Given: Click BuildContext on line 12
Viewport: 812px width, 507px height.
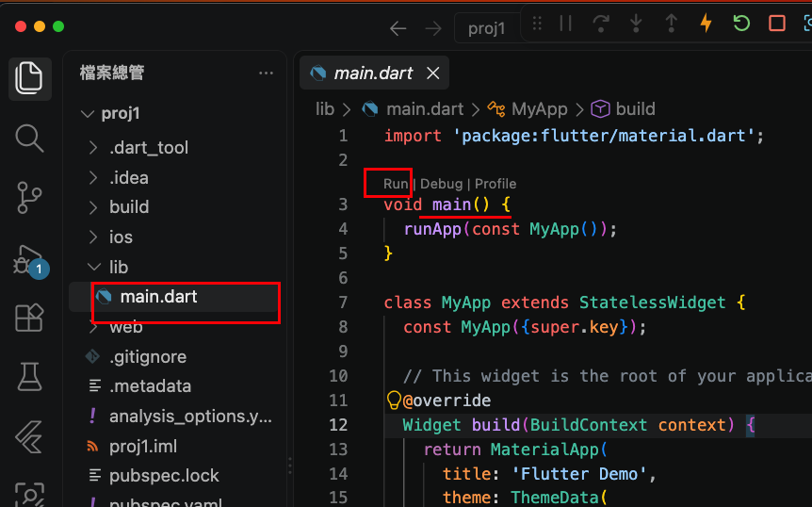Looking at the screenshot, I should pos(589,425).
